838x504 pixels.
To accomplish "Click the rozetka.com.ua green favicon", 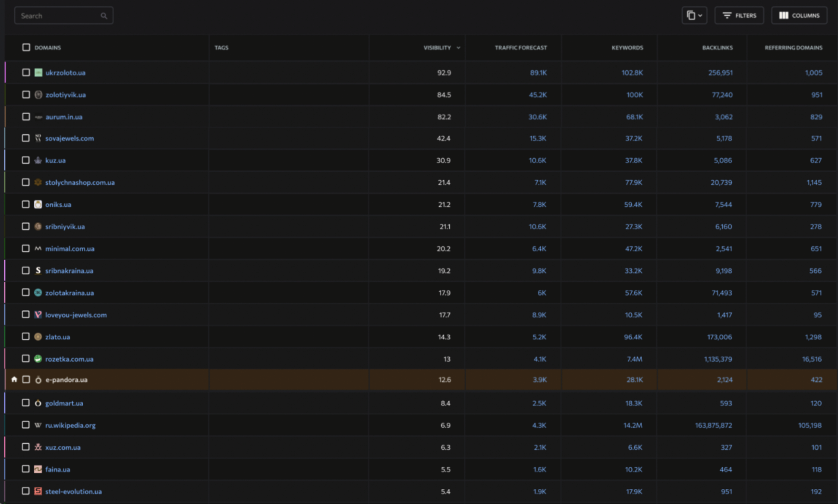I will (x=38, y=359).
